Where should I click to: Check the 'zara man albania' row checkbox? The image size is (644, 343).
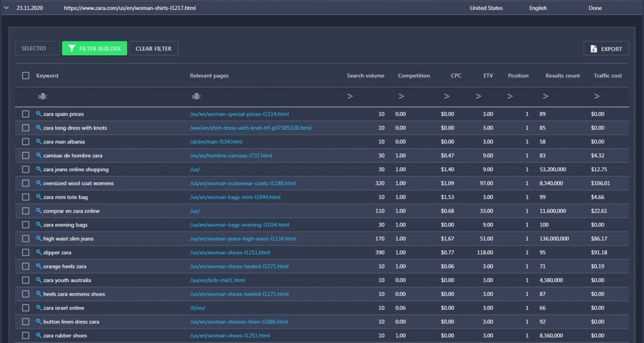pos(25,142)
